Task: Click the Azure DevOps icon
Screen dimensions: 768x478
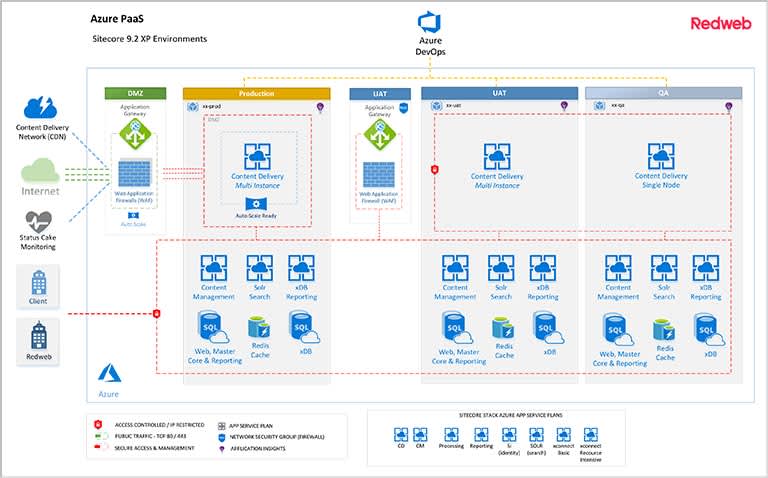Action: click(430, 22)
